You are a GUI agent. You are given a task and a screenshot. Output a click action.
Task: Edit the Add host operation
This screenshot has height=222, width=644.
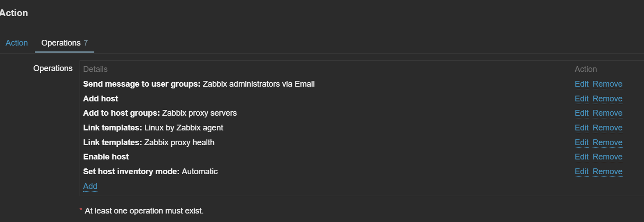pos(581,99)
